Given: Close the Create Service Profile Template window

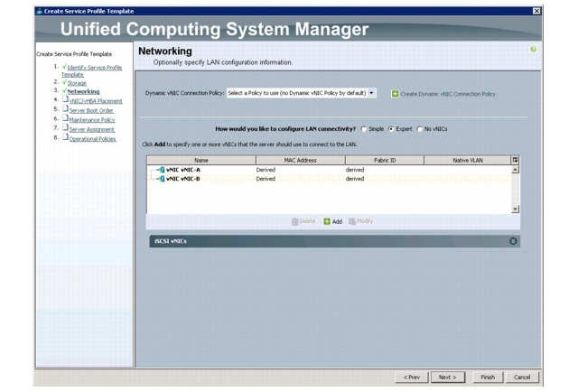Looking at the screenshot, I should [x=536, y=11].
